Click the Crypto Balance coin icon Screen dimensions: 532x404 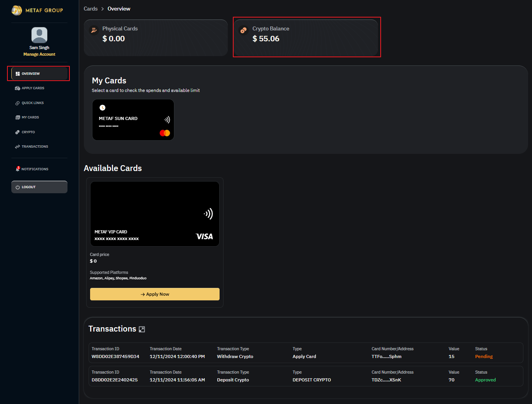[243, 30]
